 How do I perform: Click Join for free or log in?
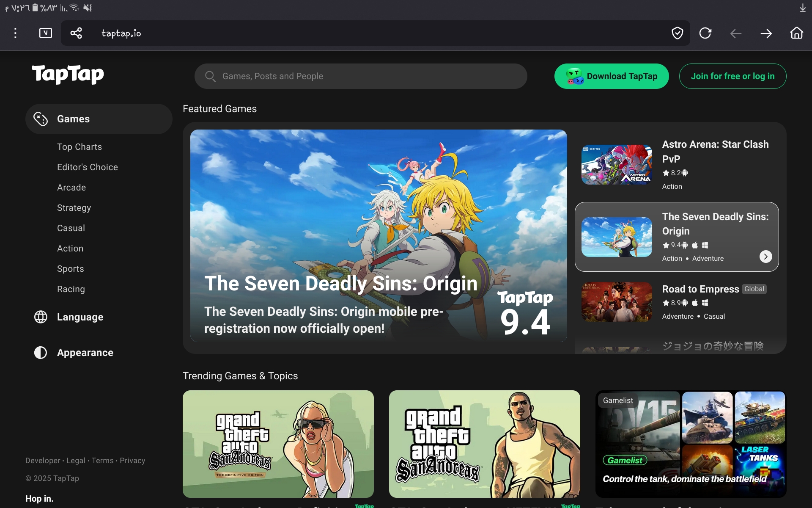click(x=733, y=76)
